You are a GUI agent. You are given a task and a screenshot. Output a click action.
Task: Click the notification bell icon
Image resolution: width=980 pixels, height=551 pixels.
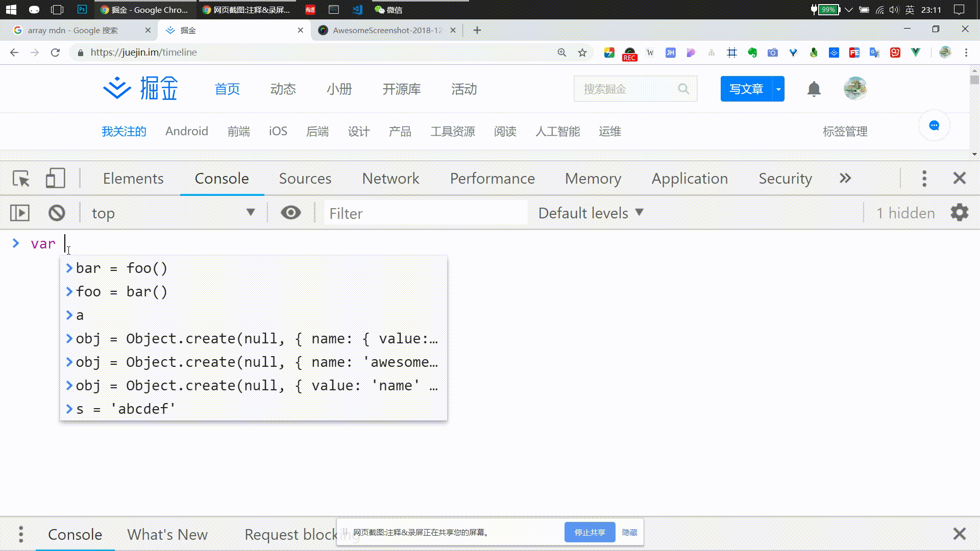pos(814,89)
